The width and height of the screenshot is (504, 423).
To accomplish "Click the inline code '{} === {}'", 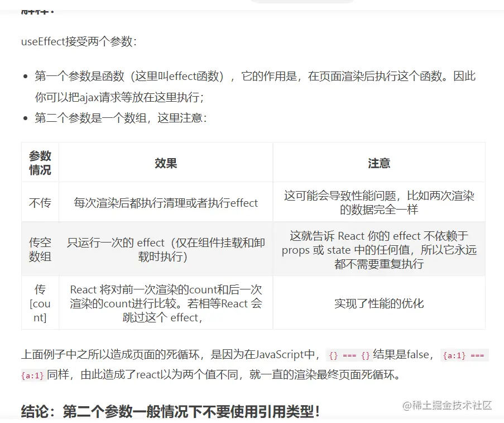I will [x=349, y=355].
